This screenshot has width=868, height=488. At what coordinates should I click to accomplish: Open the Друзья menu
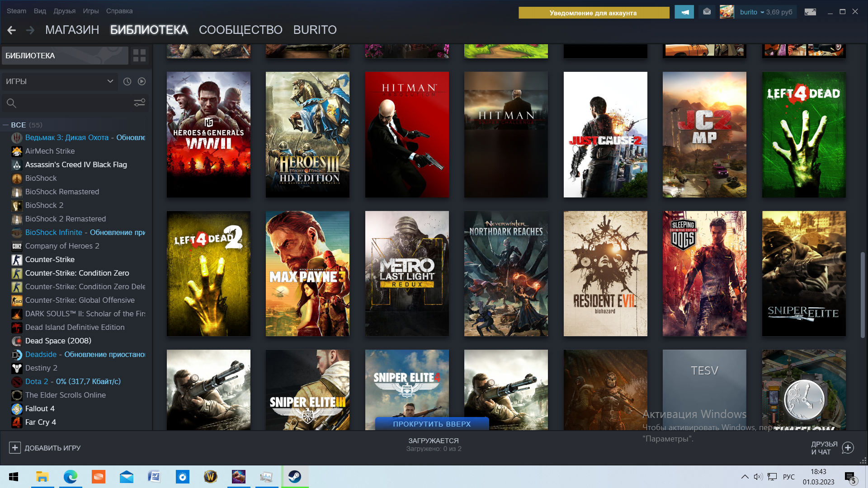[x=64, y=11]
